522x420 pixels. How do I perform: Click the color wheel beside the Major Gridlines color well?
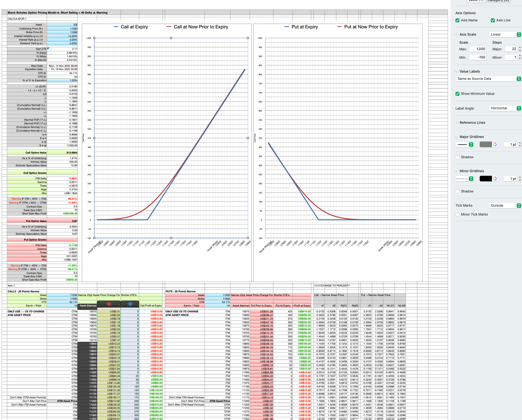tap(495, 144)
